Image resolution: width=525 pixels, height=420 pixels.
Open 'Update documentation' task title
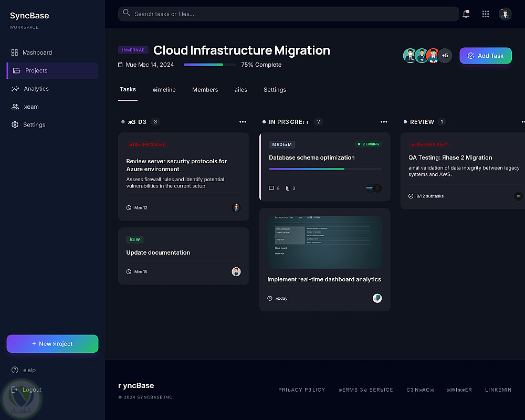point(158,253)
